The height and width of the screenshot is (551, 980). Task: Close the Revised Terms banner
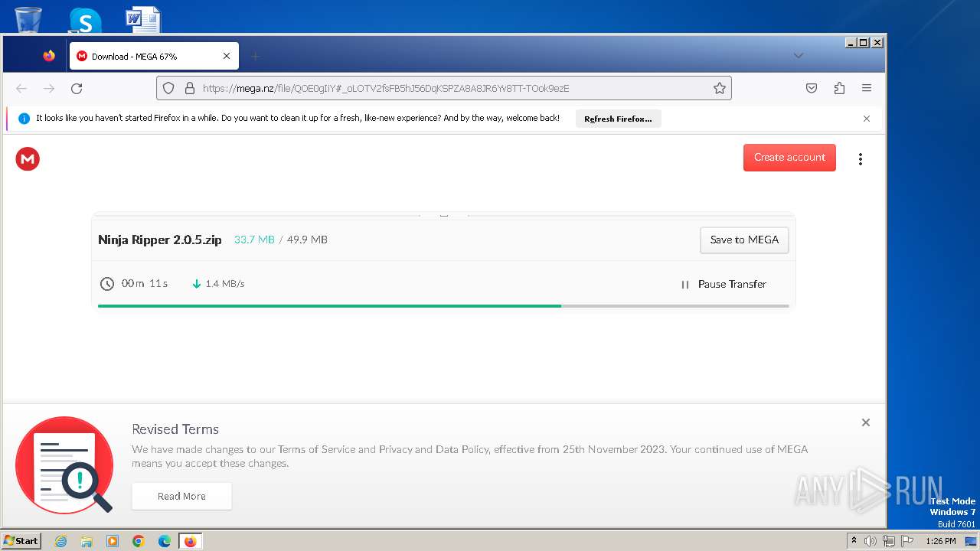(x=866, y=422)
